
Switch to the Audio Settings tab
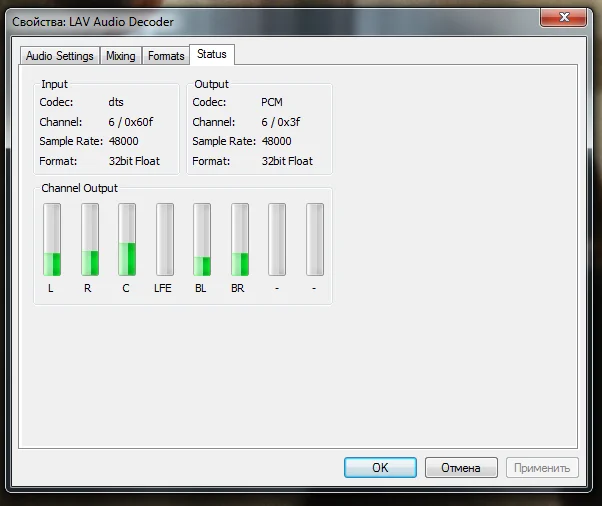pos(60,56)
